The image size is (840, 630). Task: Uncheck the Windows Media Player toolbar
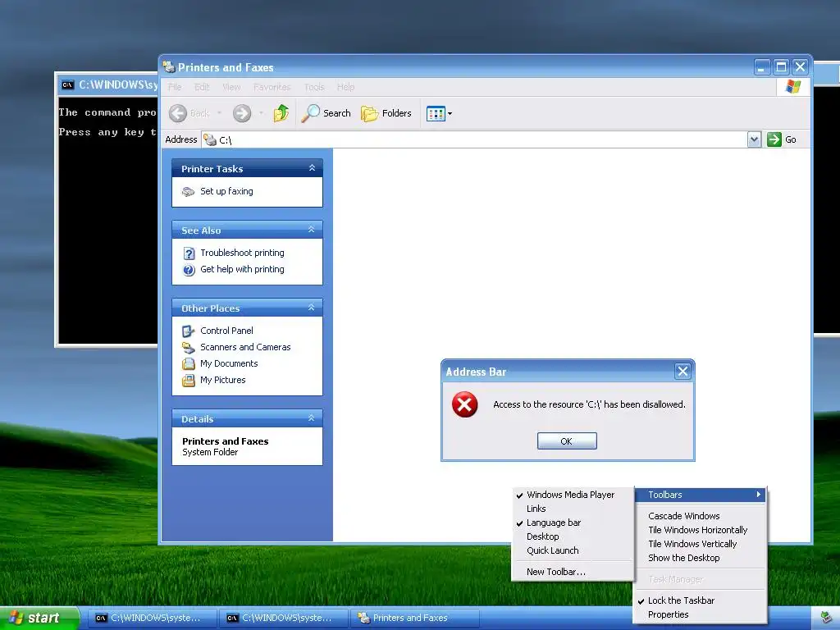[571, 495]
